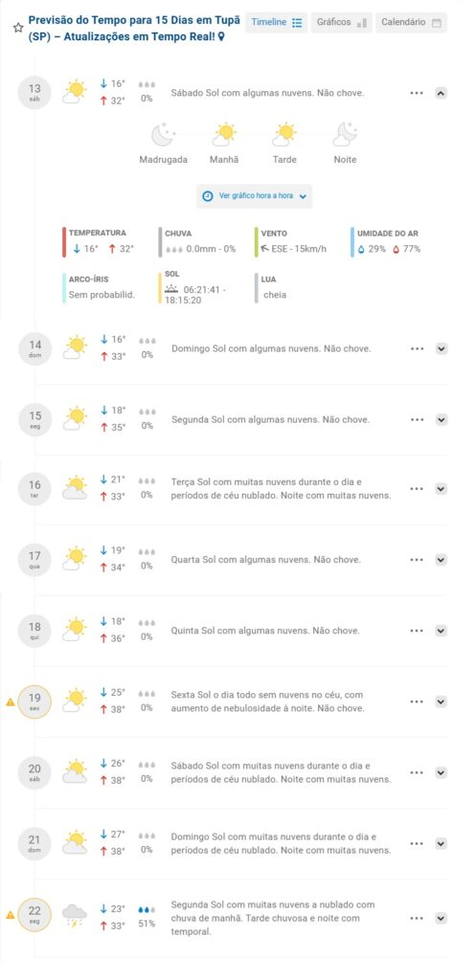Open the three-dot menu for day 18
476x980 pixels.
coord(417,631)
